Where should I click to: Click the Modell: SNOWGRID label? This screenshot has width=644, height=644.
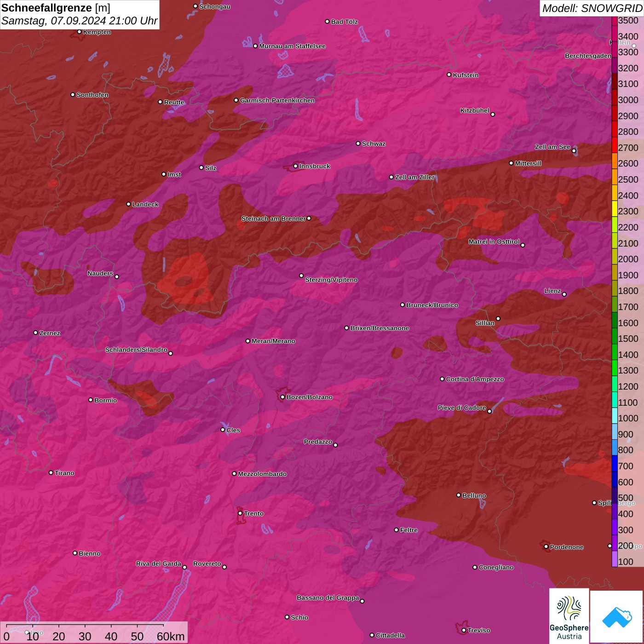[592, 8]
